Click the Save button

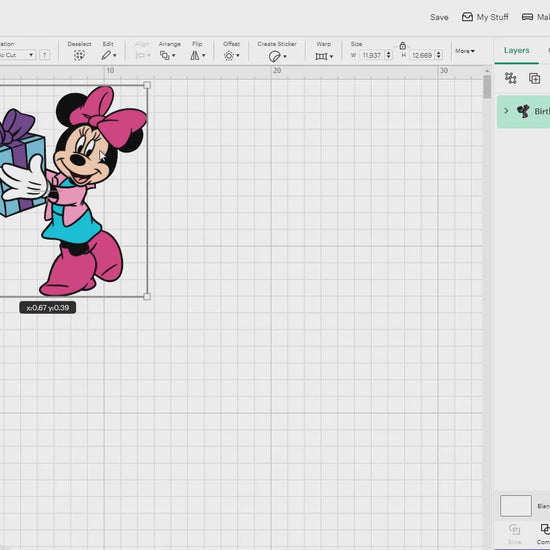(439, 17)
